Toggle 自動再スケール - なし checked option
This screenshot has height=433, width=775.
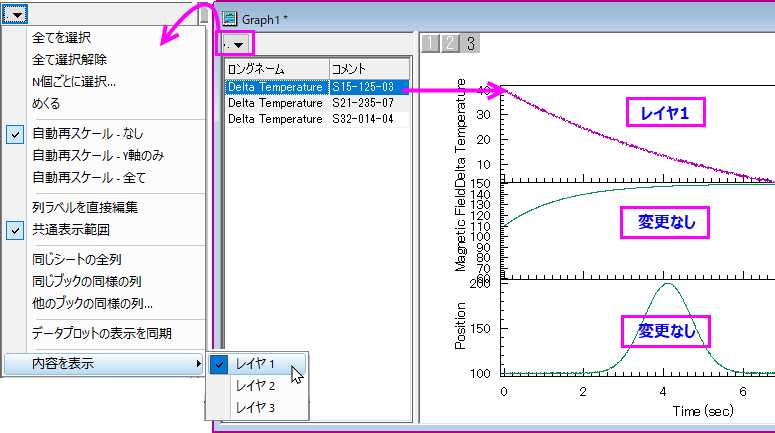(87, 134)
